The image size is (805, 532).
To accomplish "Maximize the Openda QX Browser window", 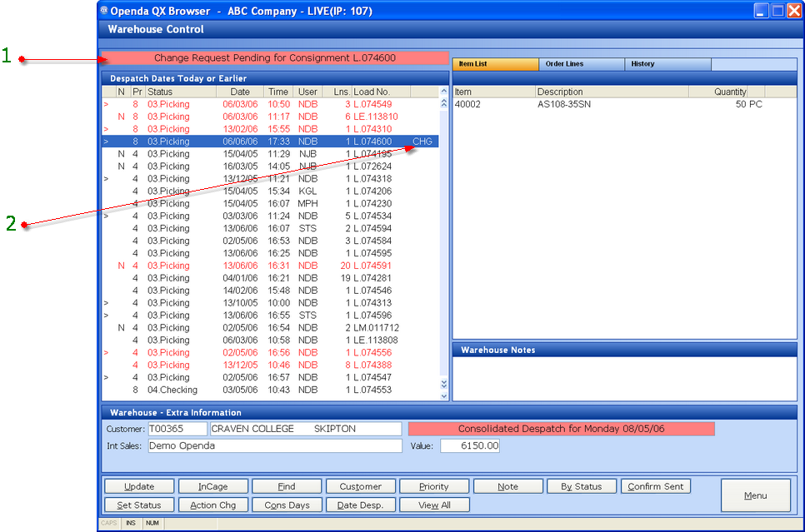I will tap(778, 10).
